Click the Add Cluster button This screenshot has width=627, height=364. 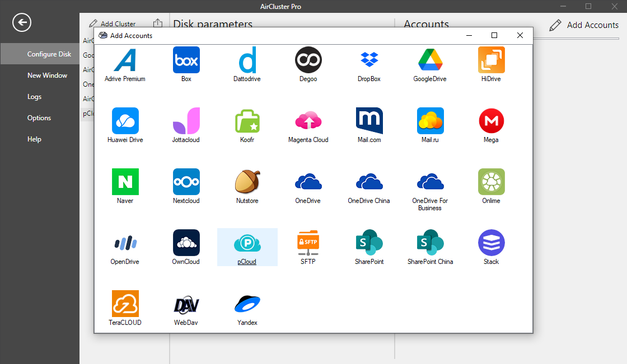pos(113,23)
